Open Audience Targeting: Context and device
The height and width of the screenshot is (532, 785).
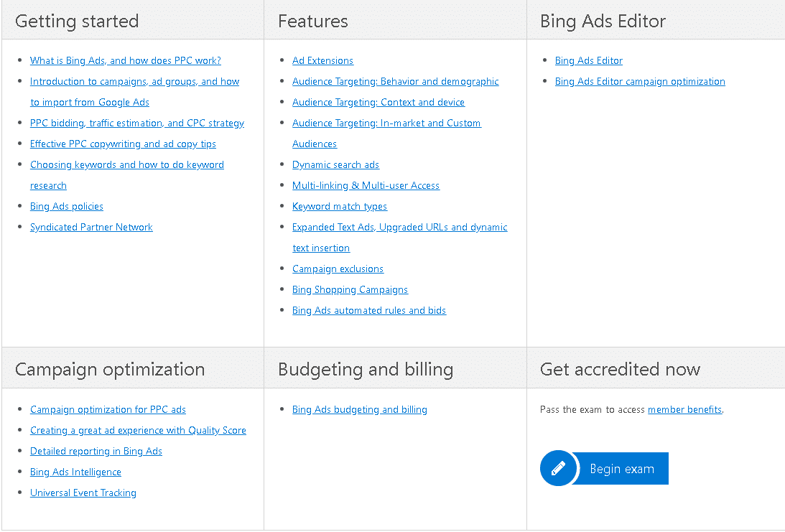[378, 102]
